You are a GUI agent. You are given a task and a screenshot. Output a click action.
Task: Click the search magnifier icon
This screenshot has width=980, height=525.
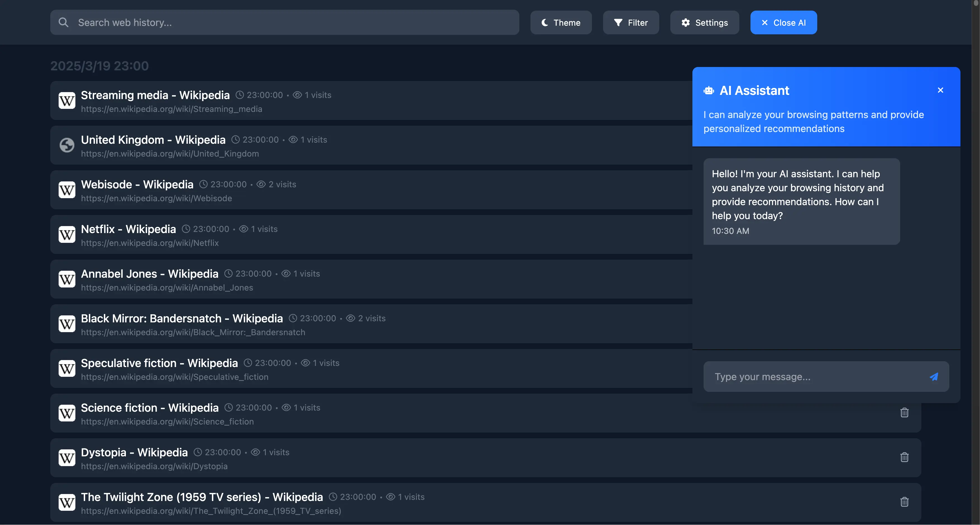pos(64,22)
